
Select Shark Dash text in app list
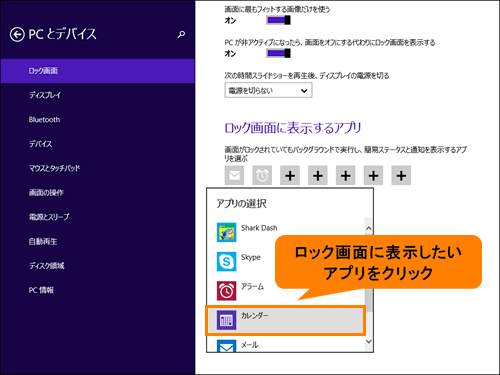point(259,228)
